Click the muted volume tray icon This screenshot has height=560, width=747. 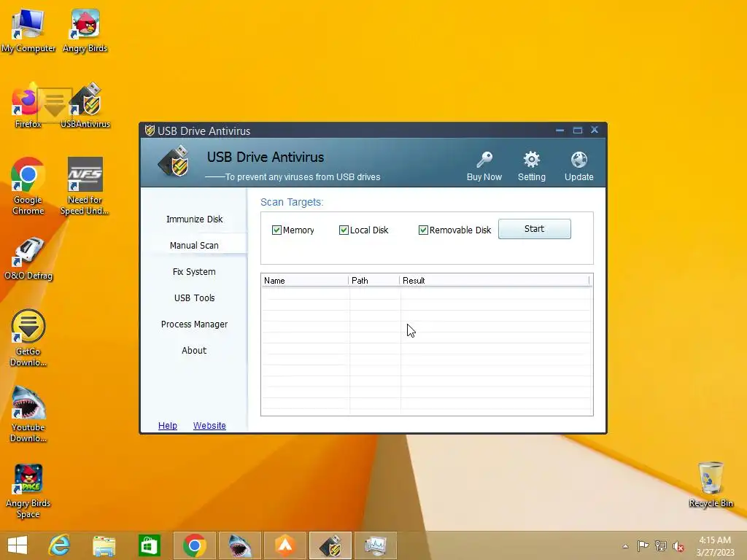tap(678, 546)
